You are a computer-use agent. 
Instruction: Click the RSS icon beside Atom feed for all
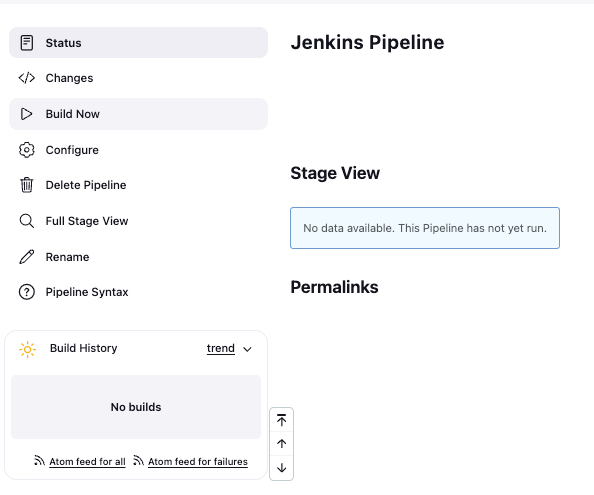tap(39, 460)
